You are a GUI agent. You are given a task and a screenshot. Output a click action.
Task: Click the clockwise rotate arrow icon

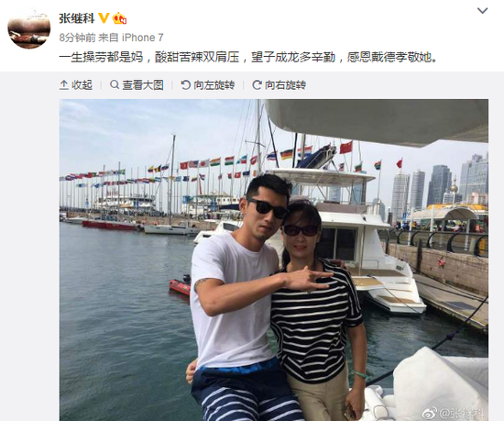point(257,85)
